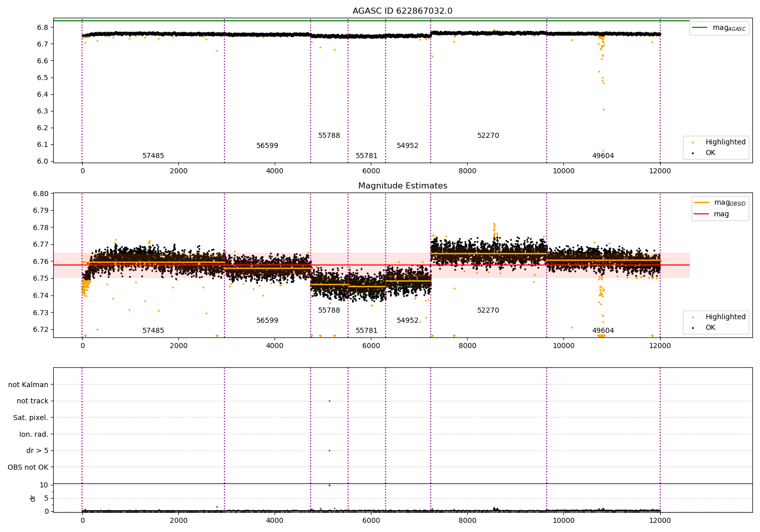Click the 6.73 y-axis tick label
The image size is (760, 532).
tap(42, 313)
